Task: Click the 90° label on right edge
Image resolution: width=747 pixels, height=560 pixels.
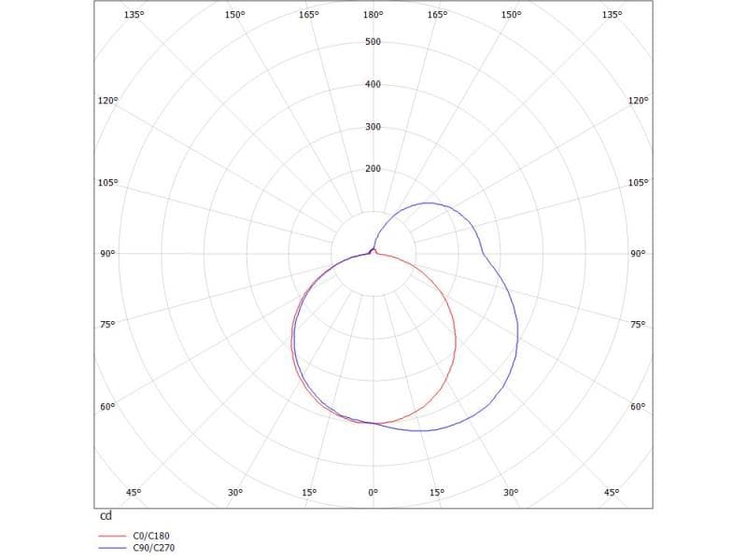Action: pos(638,254)
